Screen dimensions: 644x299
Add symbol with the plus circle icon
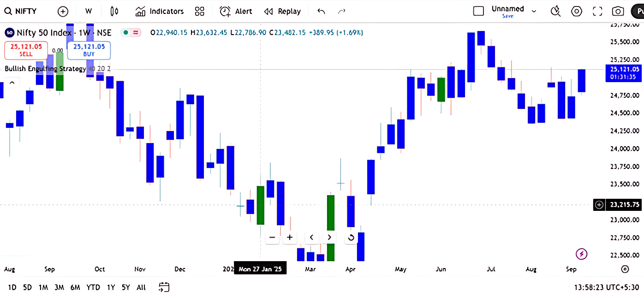coord(63,11)
